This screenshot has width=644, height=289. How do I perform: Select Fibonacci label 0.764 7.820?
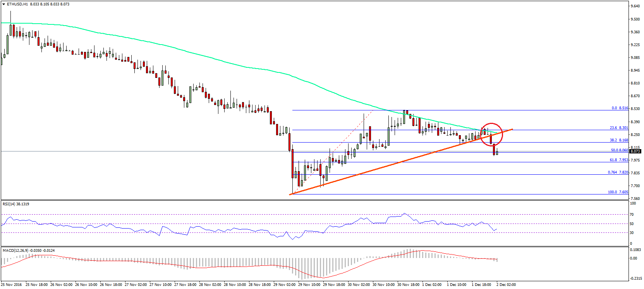pos(618,172)
